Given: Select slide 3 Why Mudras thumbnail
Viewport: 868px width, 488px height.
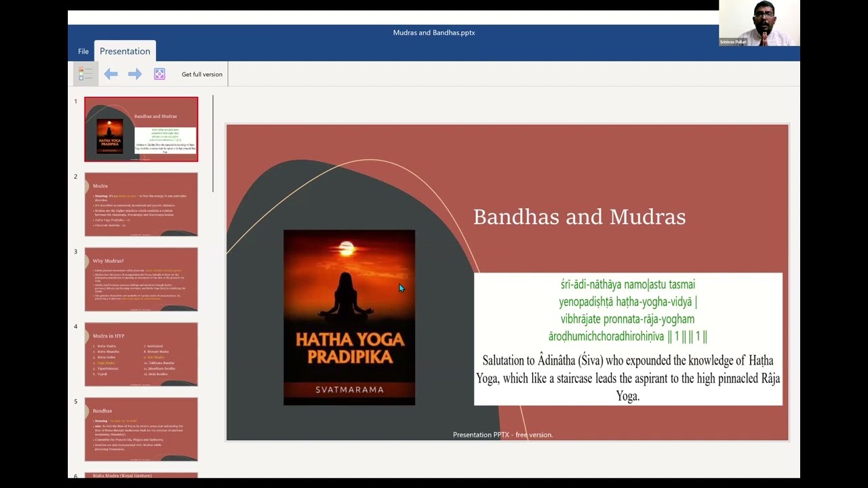Looking at the screenshot, I should click(x=141, y=279).
